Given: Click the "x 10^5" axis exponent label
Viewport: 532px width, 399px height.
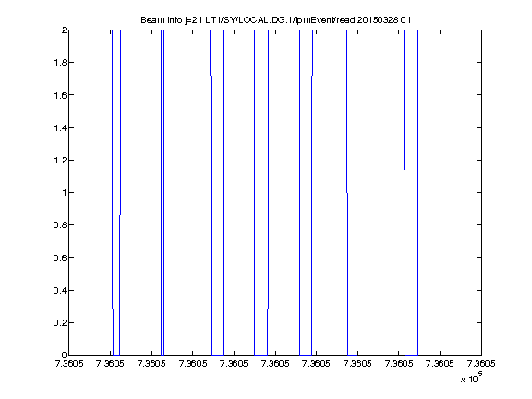Looking at the screenshot, I should (x=472, y=378).
